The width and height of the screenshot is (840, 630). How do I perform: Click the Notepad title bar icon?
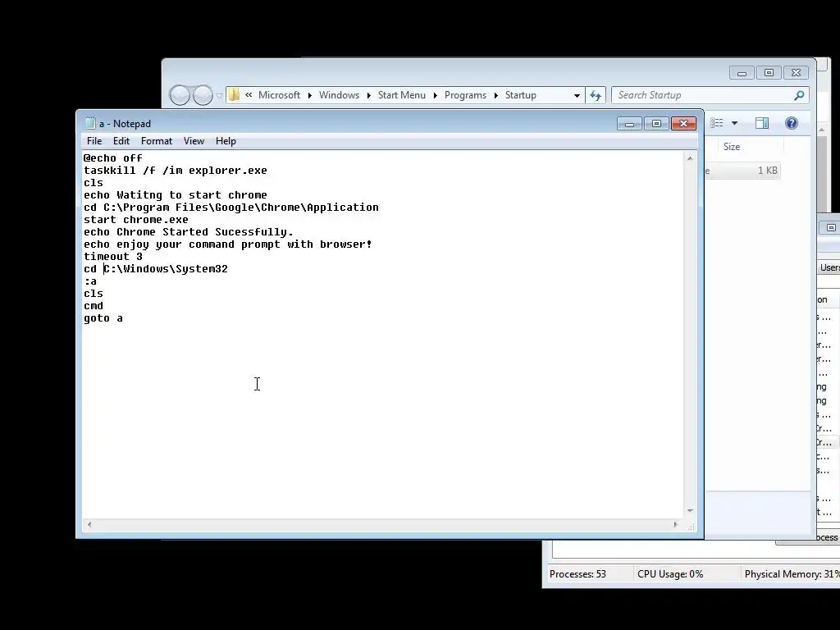tap(90, 123)
